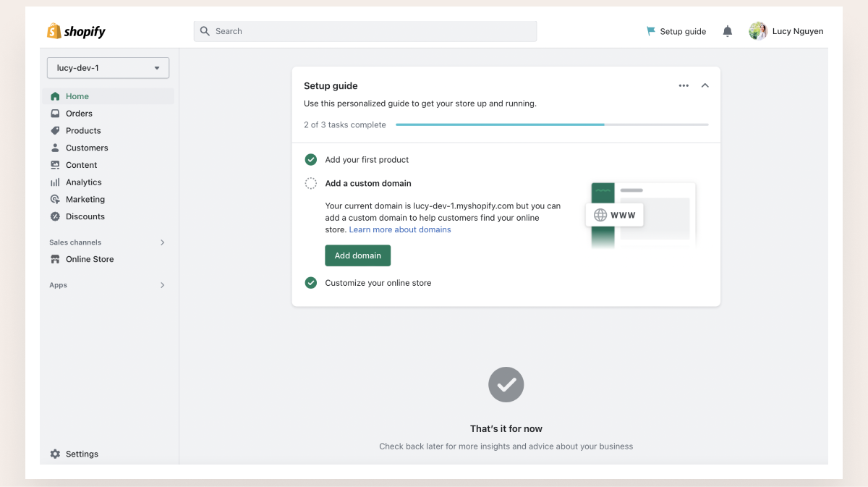Click Lucy Nguyen's profile avatar
This screenshot has width=868, height=487.
click(x=758, y=31)
